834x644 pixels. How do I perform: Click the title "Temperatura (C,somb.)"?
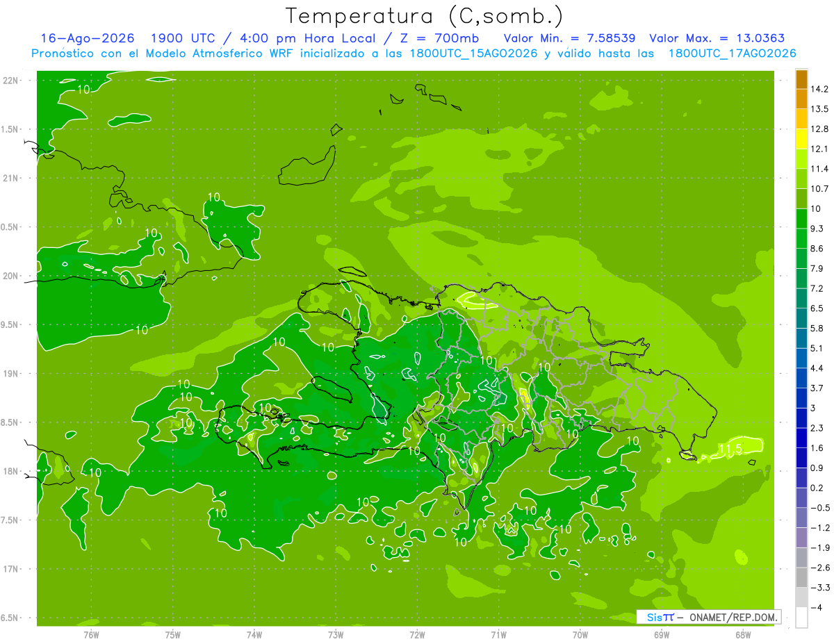(x=424, y=16)
